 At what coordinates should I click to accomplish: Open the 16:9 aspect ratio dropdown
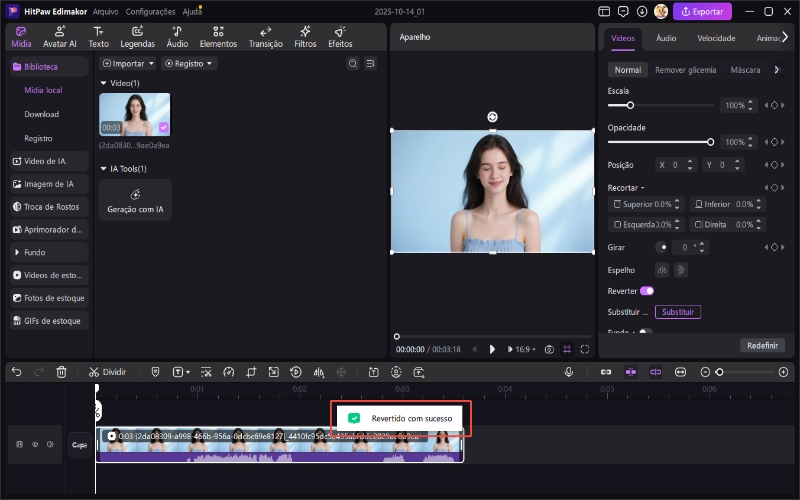(520, 349)
